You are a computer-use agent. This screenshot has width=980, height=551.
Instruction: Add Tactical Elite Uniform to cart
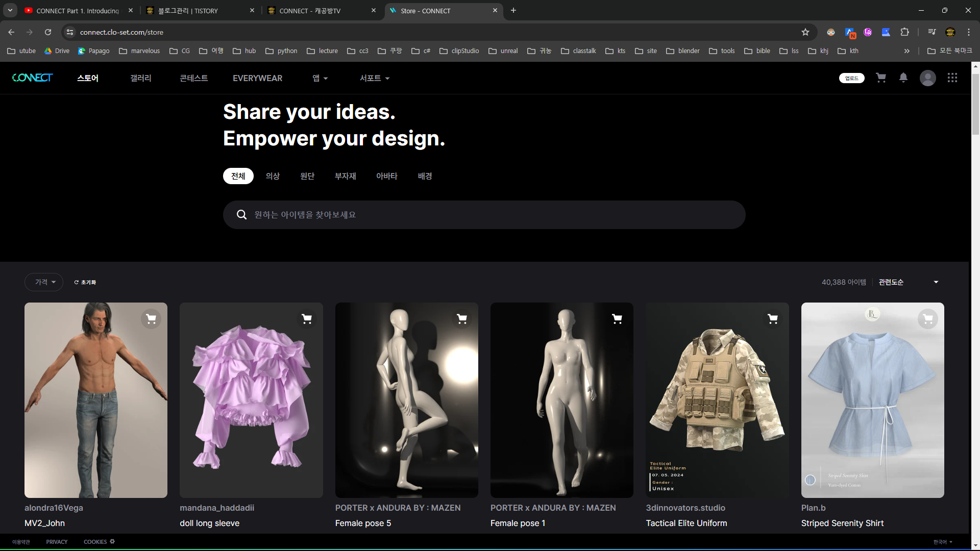pyautogui.click(x=773, y=319)
